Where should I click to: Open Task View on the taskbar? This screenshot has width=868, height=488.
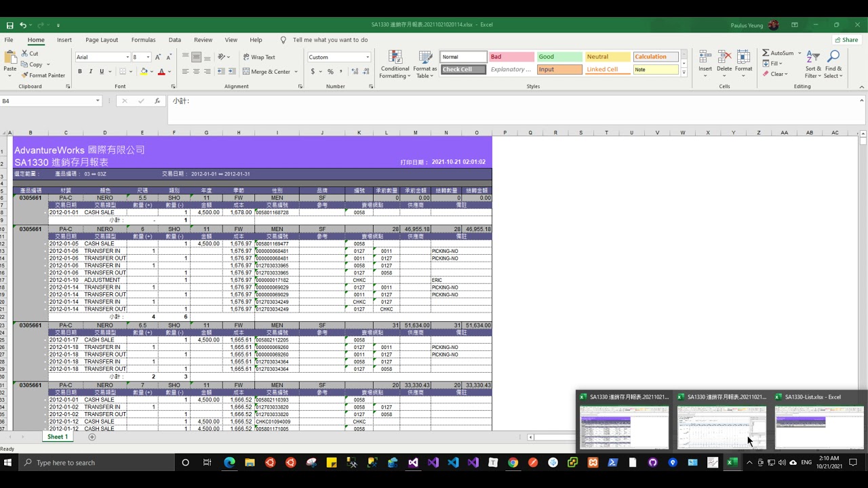tap(207, 463)
